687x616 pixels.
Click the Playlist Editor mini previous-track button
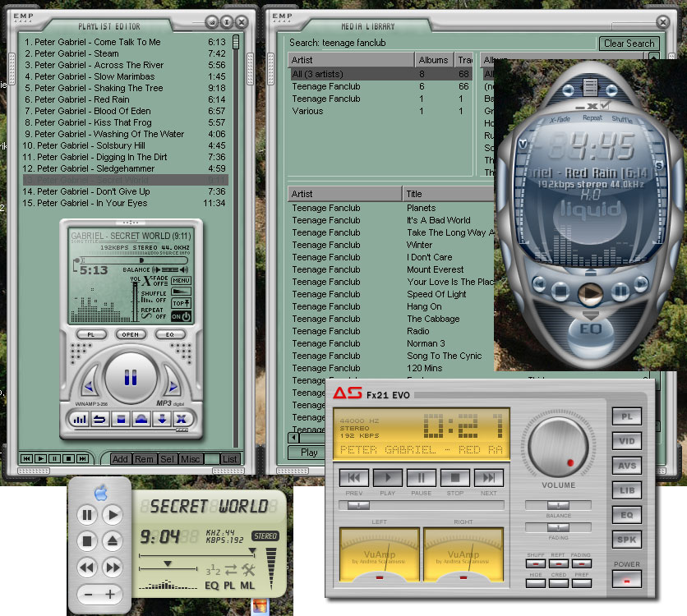click(26, 458)
